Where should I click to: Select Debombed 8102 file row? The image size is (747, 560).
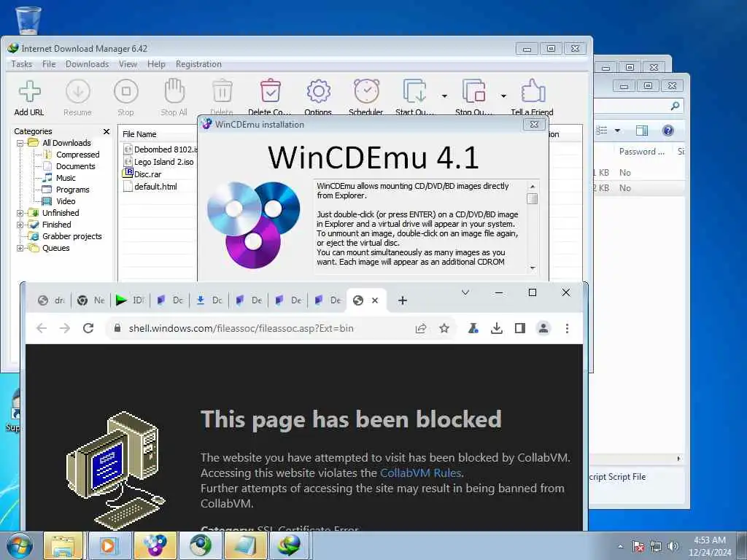[160, 149]
